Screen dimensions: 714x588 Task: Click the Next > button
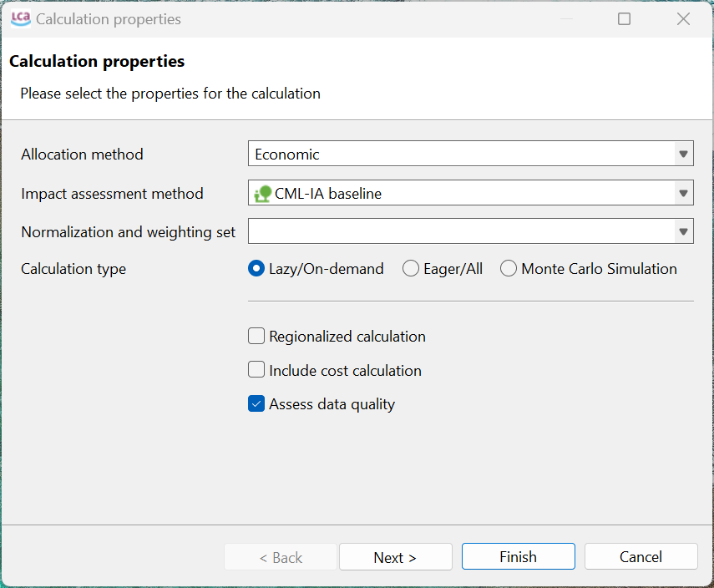coord(395,557)
